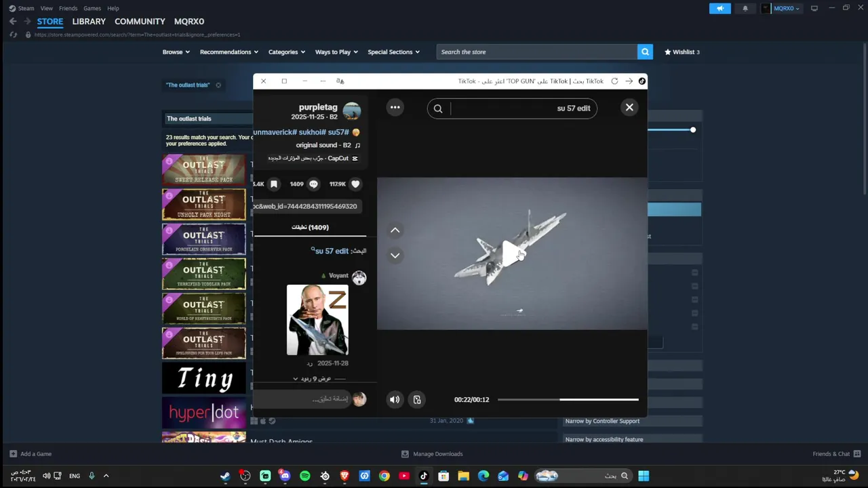The width and height of the screenshot is (868, 488).
Task: Click the forward arrow in TikTok title bar
Action: click(629, 81)
